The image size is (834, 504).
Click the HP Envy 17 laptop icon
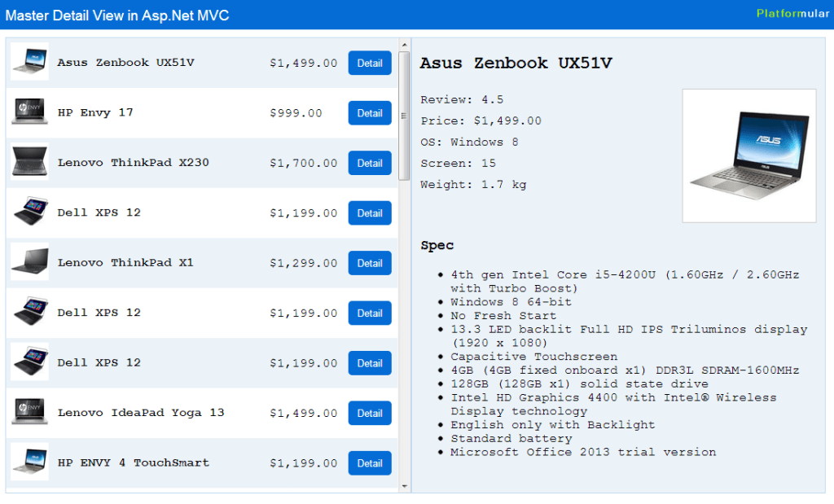tap(29, 112)
